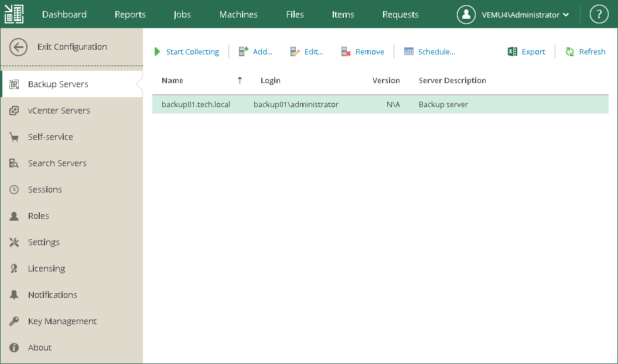Image resolution: width=618 pixels, height=364 pixels.
Task: Click the Add server icon with plus
Action: coord(243,51)
